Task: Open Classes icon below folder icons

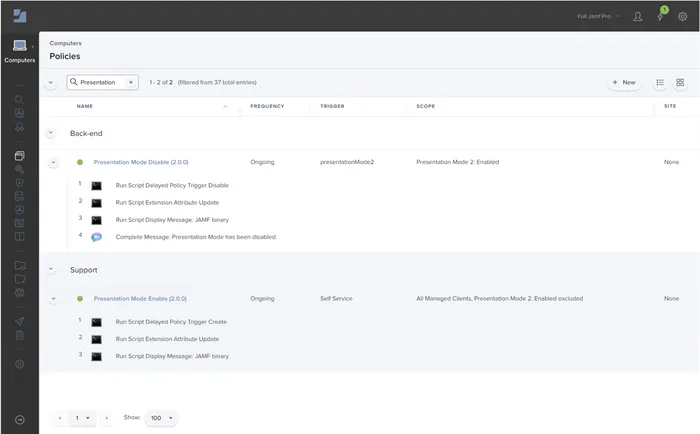Action: coord(19,293)
